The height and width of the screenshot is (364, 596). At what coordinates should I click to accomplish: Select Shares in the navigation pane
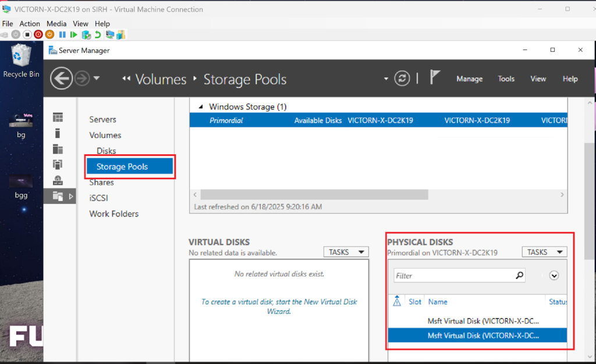101,182
